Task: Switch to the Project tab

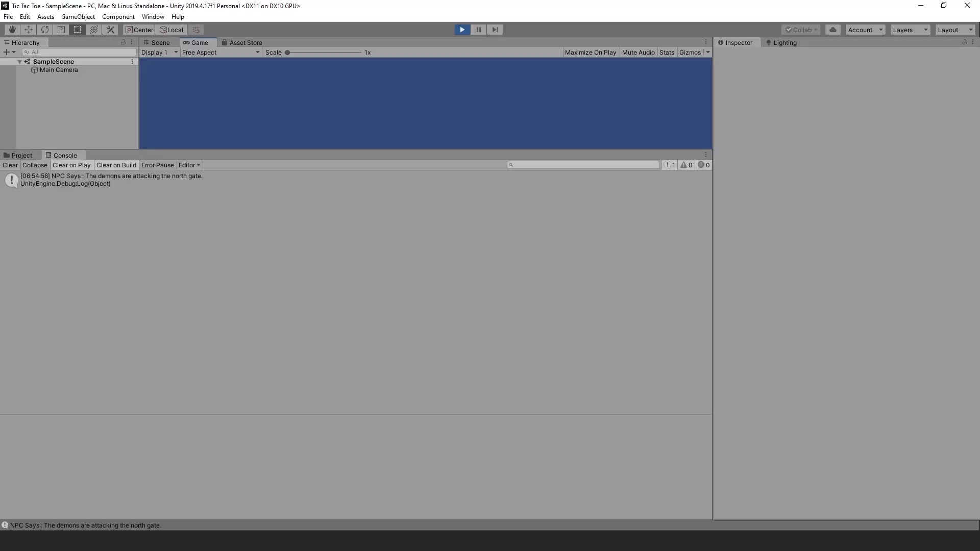Action: click(21, 155)
